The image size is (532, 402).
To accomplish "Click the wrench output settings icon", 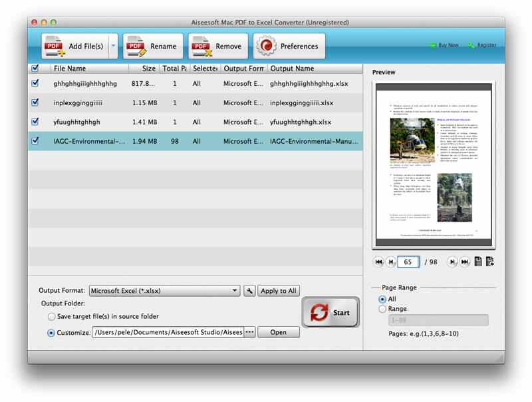I will [x=249, y=290].
